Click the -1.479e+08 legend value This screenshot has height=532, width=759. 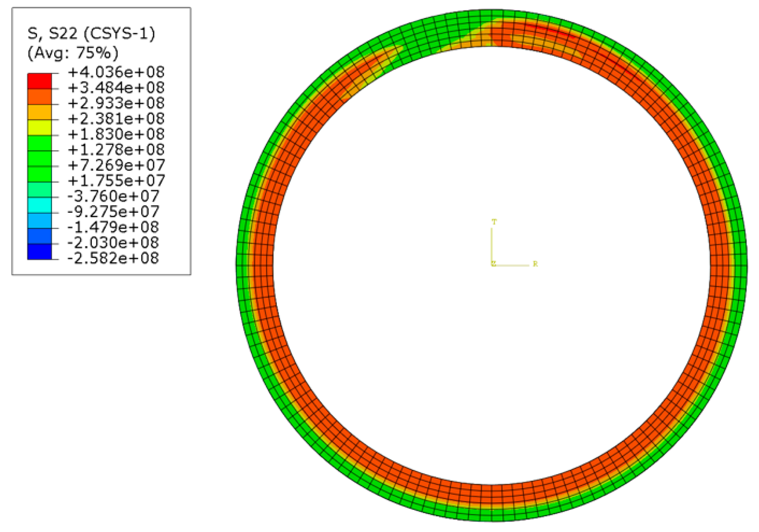click(x=113, y=227)
